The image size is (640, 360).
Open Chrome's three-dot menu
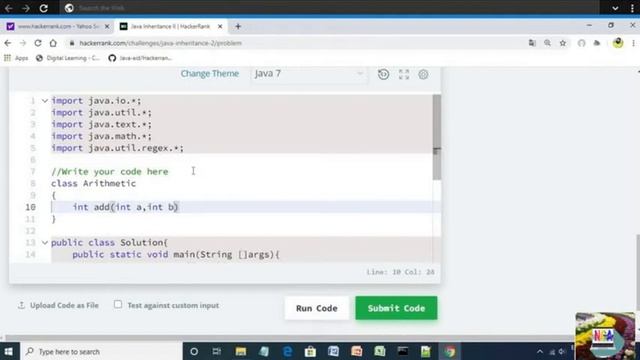click(x=633, y=43)
